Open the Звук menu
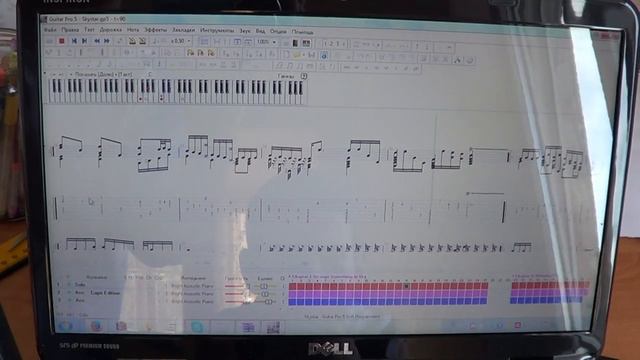The width and height of the screenshot is (640, 360). click(x=245, y=31)
